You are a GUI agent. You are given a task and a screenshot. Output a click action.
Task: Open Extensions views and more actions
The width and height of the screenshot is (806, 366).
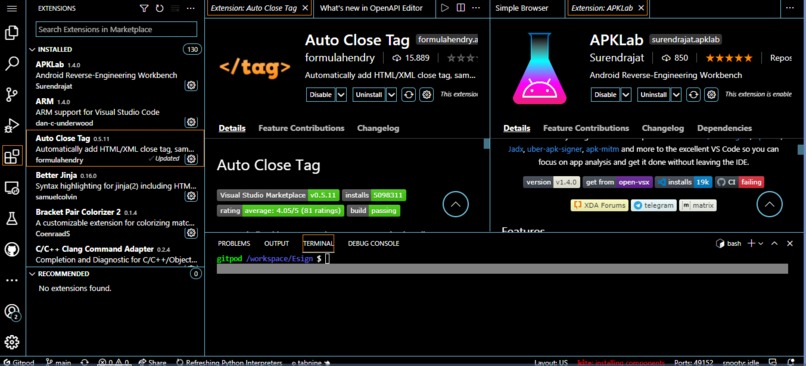[191, 8]
